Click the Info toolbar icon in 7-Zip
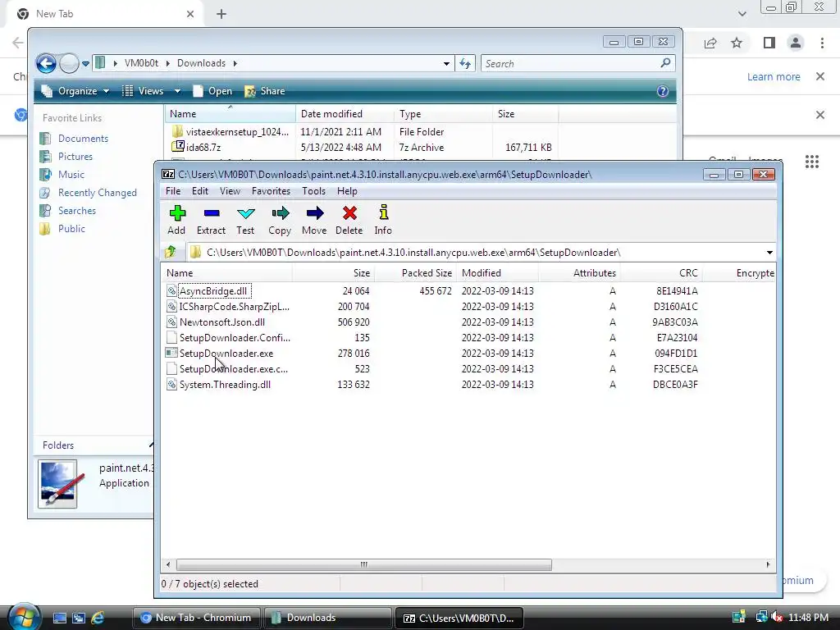Viewport: 840px width, 630px height. tap(383, 220)
